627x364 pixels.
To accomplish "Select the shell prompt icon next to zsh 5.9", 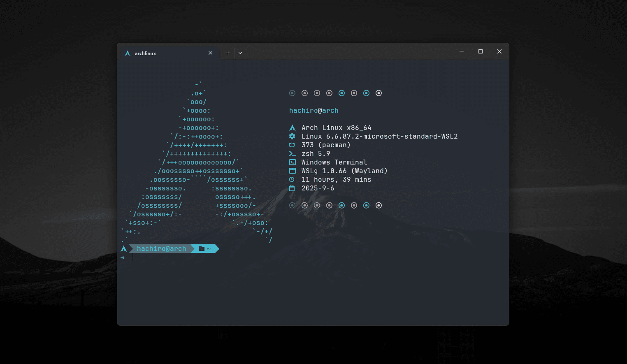I will point(292,153).
